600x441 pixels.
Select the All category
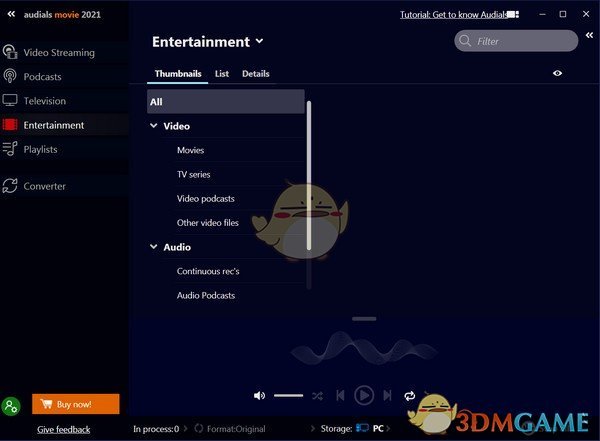pos(226,101)
